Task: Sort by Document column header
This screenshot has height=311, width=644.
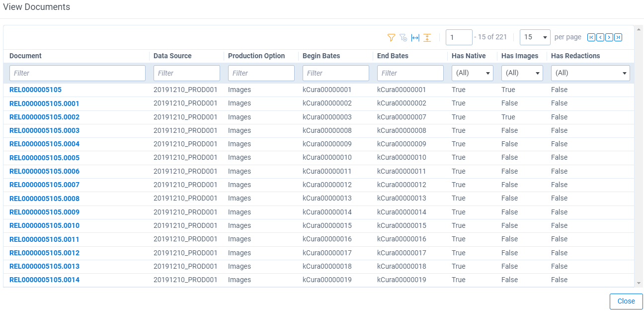Action: (26, 56)
